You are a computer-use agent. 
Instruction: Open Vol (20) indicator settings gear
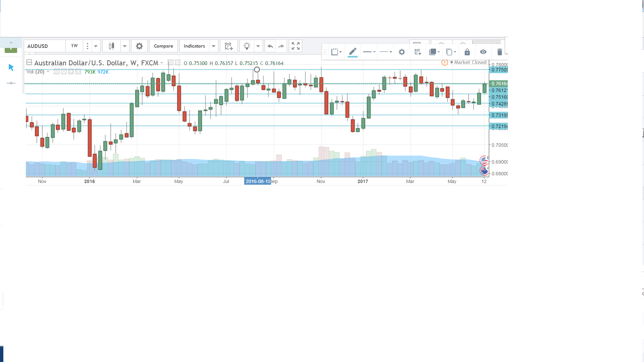click(x=64, y=72)
